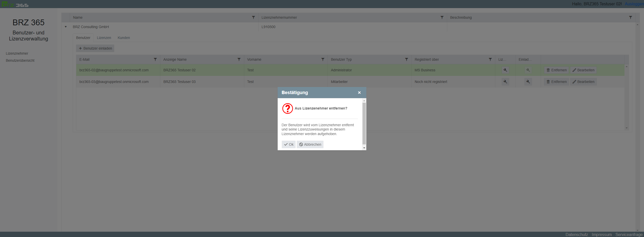Screen dimensions: 644x237
Task: Click license wrench icon for Testuser 02
Action: (505, 70)
